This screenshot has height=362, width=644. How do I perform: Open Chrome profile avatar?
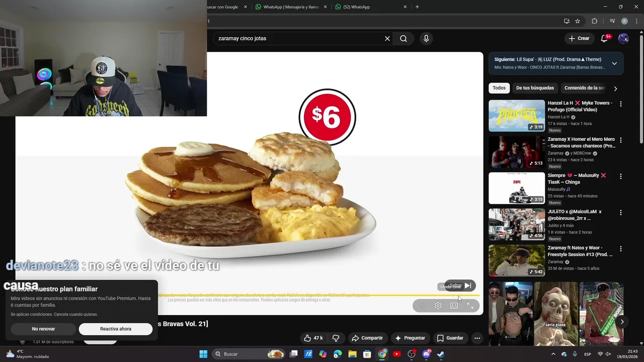tap(624, 21)
